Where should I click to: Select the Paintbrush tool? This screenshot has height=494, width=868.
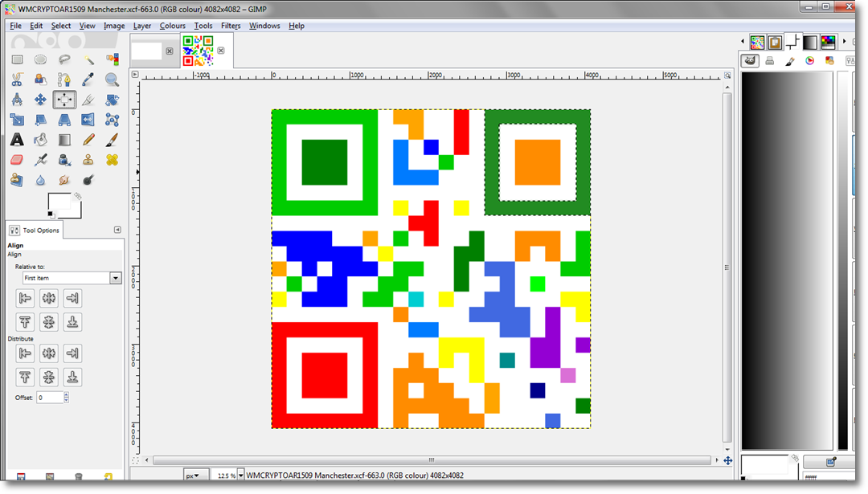click(113, 140)
